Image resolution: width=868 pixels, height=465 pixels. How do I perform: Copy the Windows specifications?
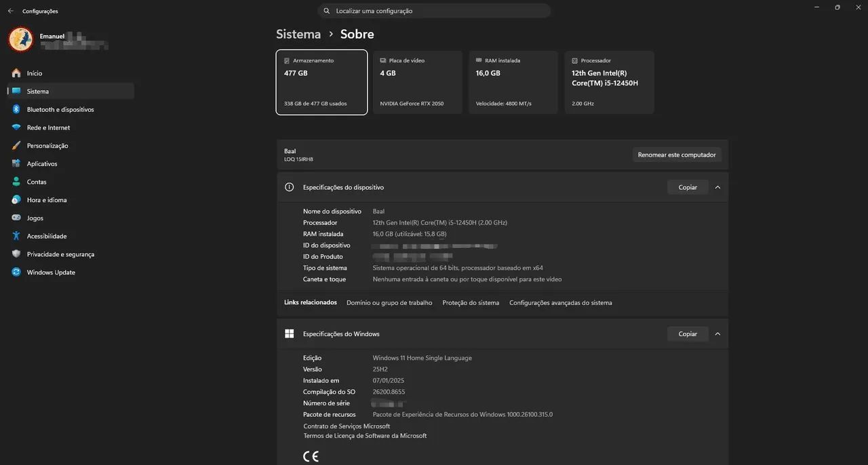point(688,333)
